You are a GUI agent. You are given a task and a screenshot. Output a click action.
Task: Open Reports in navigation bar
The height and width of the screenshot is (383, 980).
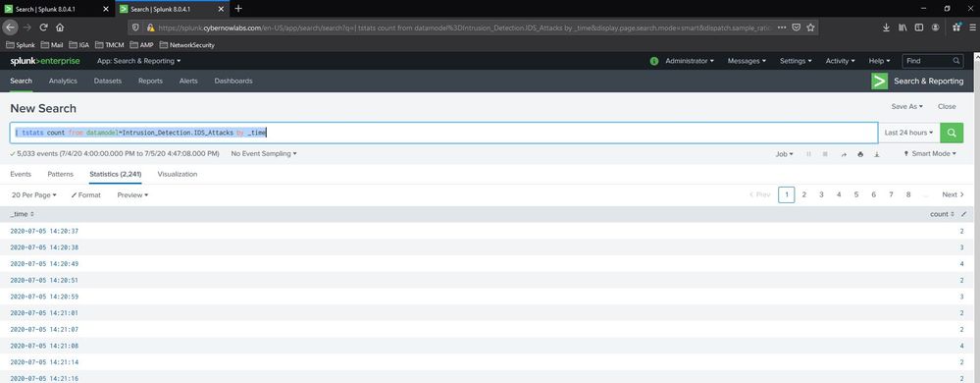[x=151, y=82]
